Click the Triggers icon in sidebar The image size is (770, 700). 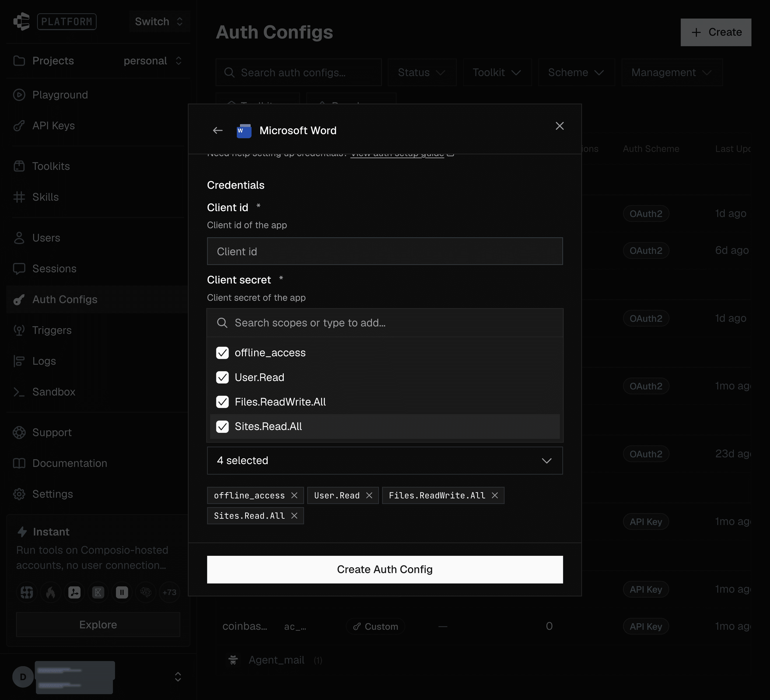(x=19, y=330)
